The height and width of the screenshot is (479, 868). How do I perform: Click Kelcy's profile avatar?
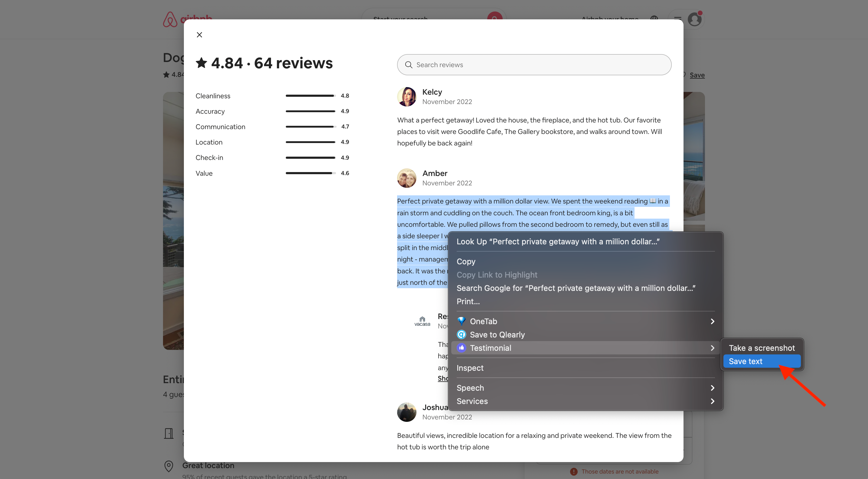coord(406,97)
